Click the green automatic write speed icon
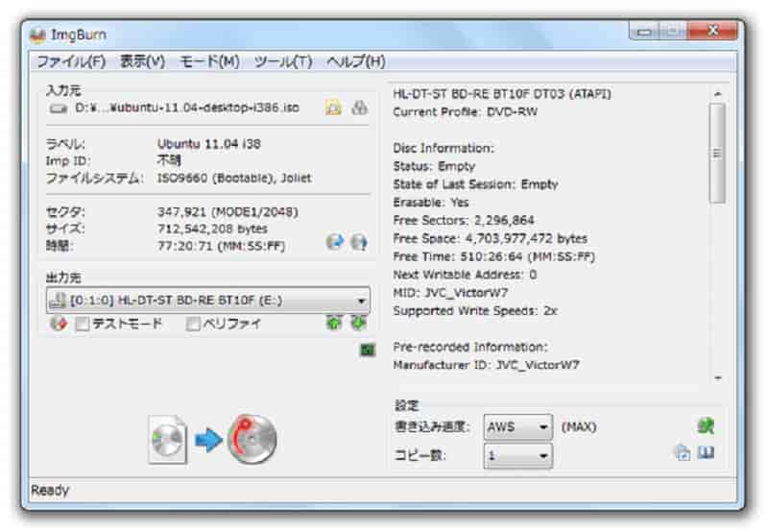The height and width of the screenshot is (532, 768). 706,425
